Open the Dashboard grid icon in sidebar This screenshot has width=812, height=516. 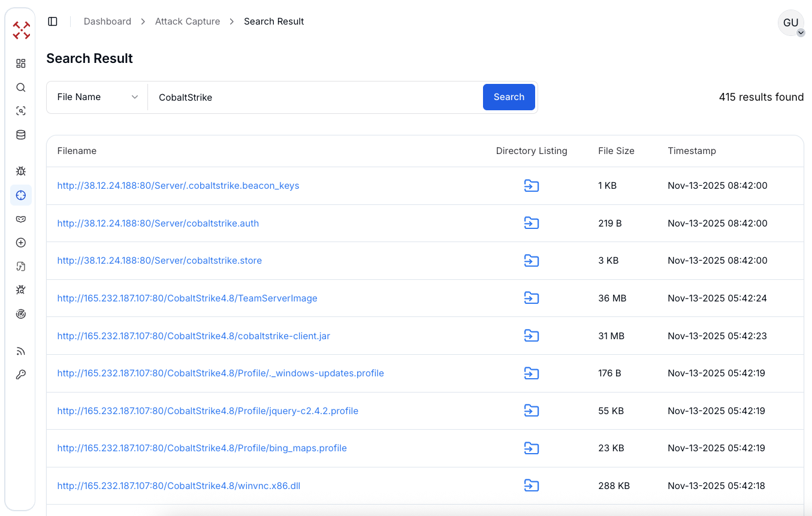click(x=20, y=63)
